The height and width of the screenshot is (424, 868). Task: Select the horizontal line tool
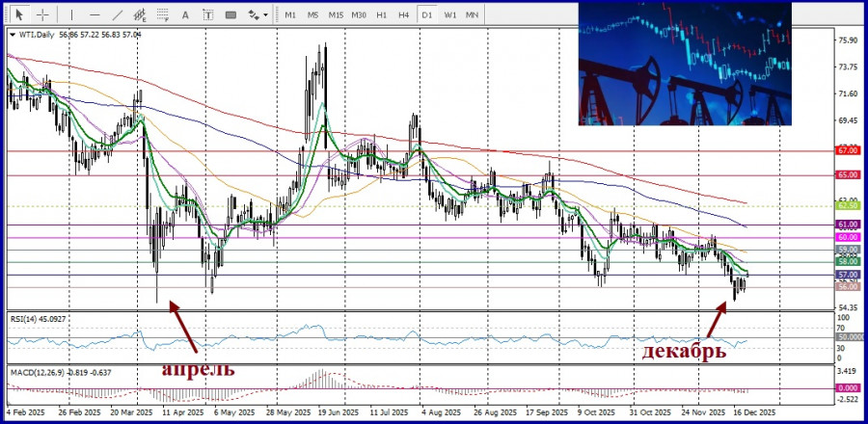(x=94, y=14)
